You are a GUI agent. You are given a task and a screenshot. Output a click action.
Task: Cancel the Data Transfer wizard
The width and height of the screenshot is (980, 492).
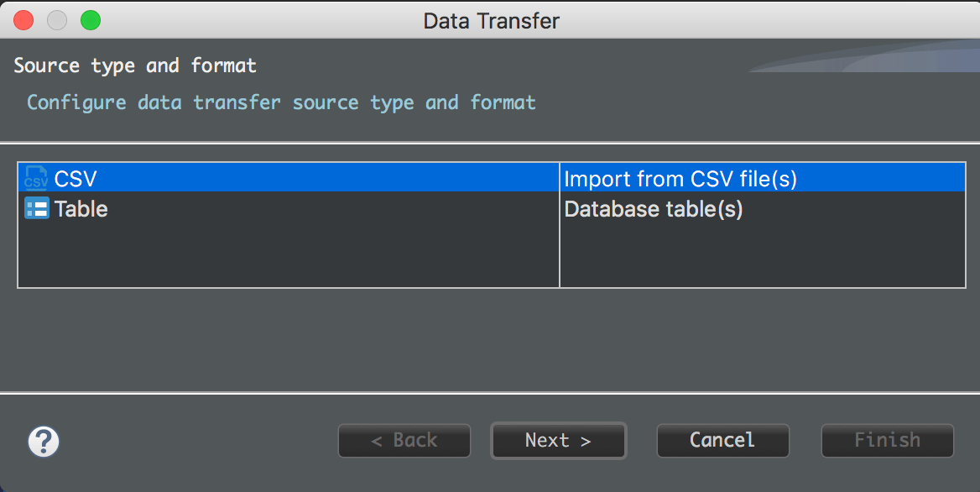(722, 441)
